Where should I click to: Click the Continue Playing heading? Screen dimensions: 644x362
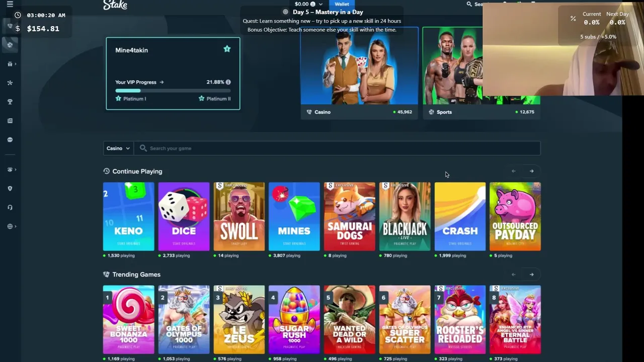137,171
